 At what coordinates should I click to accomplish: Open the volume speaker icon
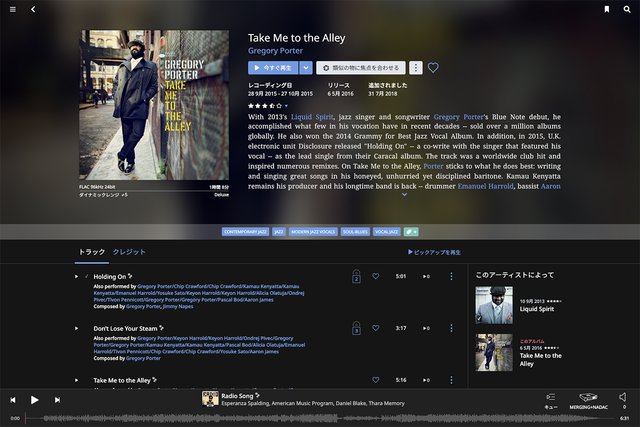[623, 397]
